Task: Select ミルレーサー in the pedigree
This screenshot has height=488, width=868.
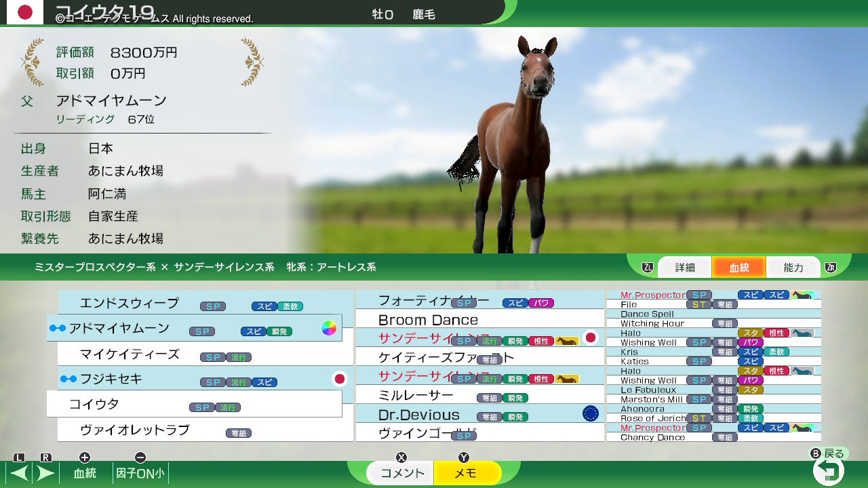Action: pos(480,395)
